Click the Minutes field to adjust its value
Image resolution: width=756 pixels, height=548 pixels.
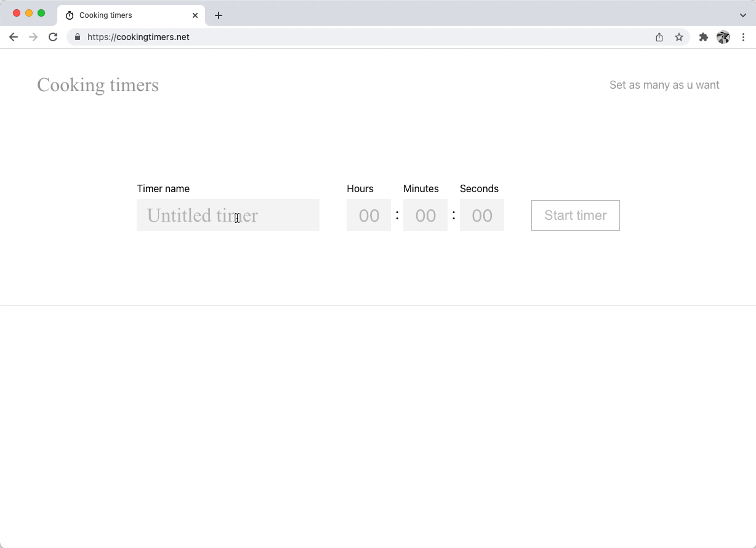425,216
